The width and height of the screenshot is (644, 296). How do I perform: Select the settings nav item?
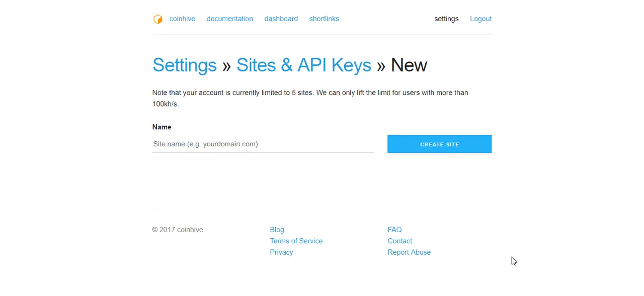pyautogui.click(x=446, y=19)
